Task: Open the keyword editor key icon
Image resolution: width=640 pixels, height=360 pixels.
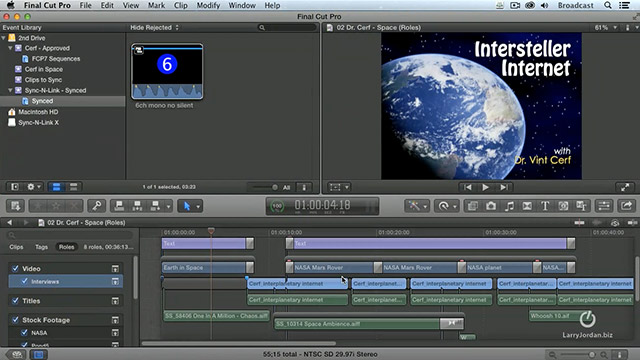Action: coord(96,206)
